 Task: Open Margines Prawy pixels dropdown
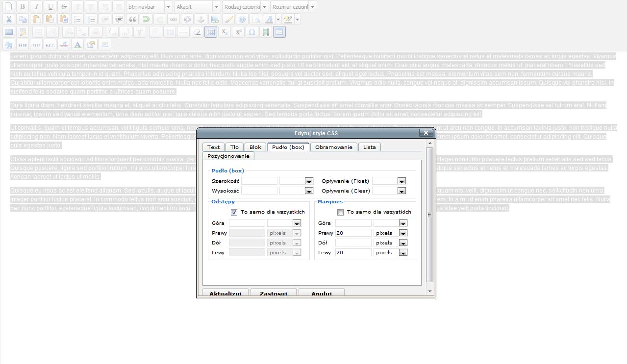pyautogui.click(x=403, y=233)
